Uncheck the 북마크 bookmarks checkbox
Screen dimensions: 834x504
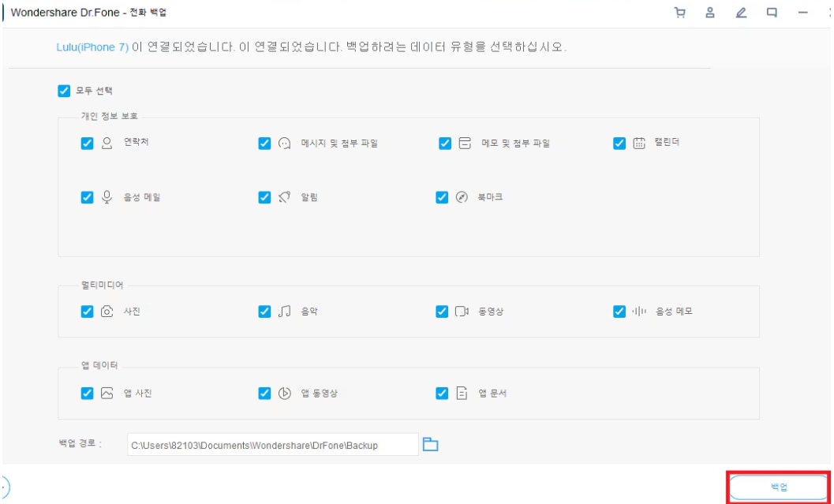point(442,197)
